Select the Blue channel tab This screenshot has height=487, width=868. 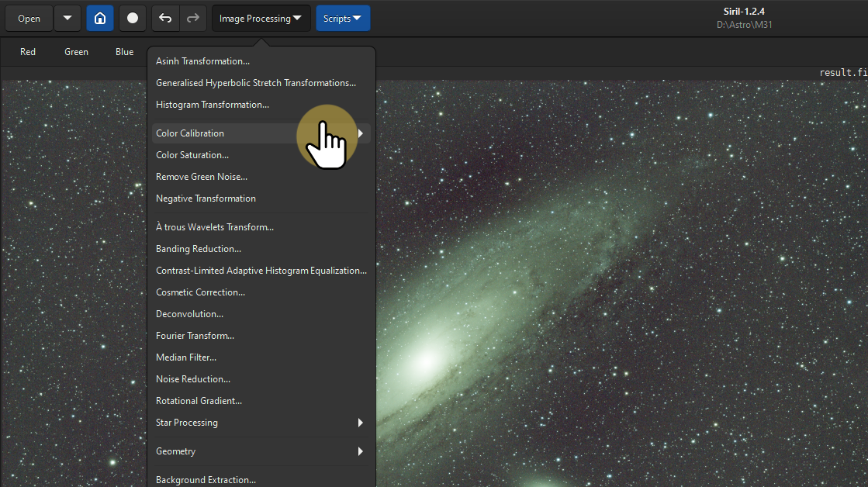pos(124,52)
